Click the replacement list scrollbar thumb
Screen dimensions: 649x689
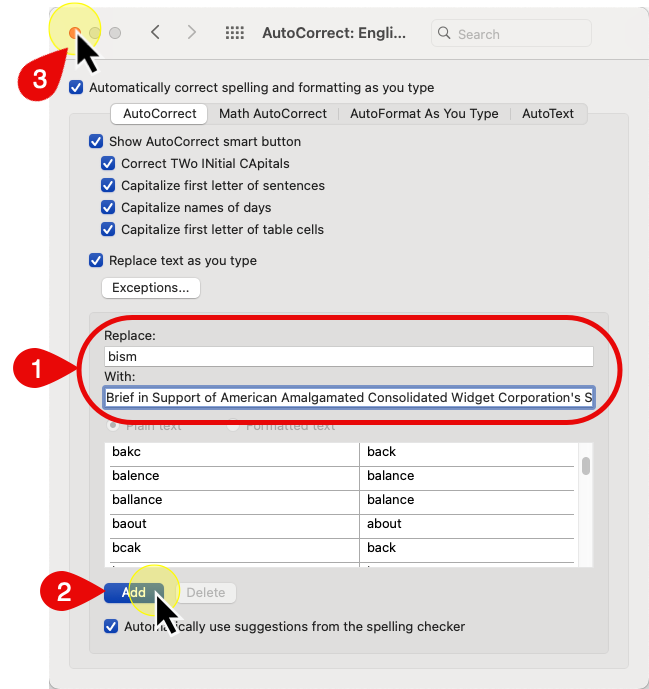pos(586,466)
